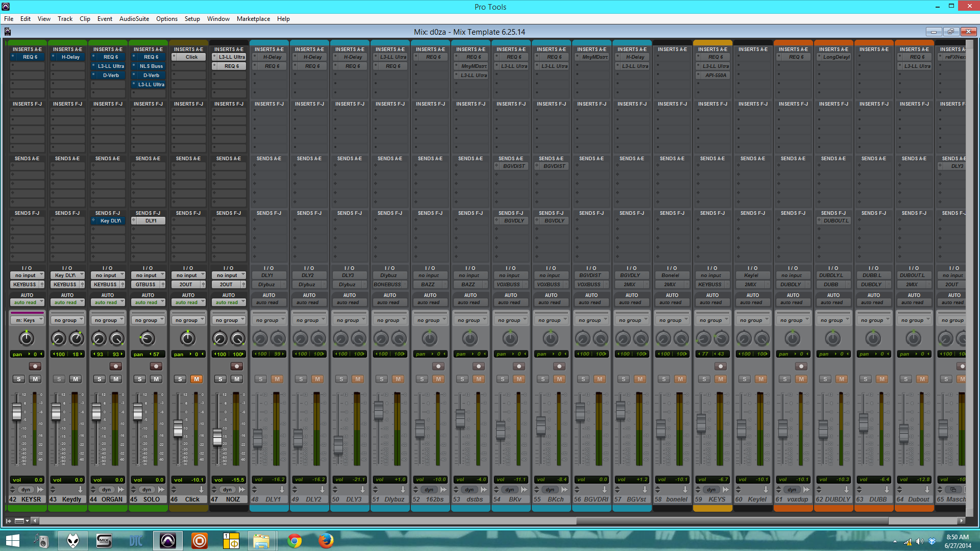
Task: Solo the KEYSR track
Action: point(19,379)
